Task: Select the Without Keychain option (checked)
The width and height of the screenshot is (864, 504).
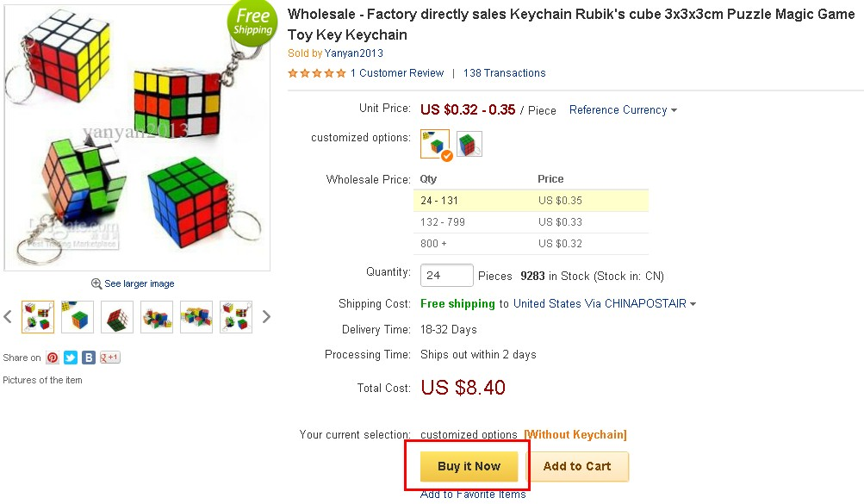Action: click(x=435, y=144)
